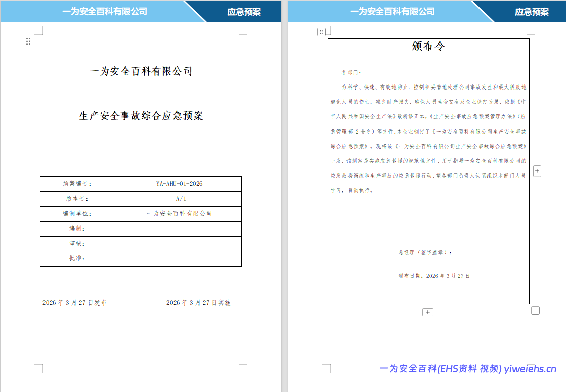Select the 应急预案 header label on right page
Screen dimensions: 566x392
tap(532, 12)
